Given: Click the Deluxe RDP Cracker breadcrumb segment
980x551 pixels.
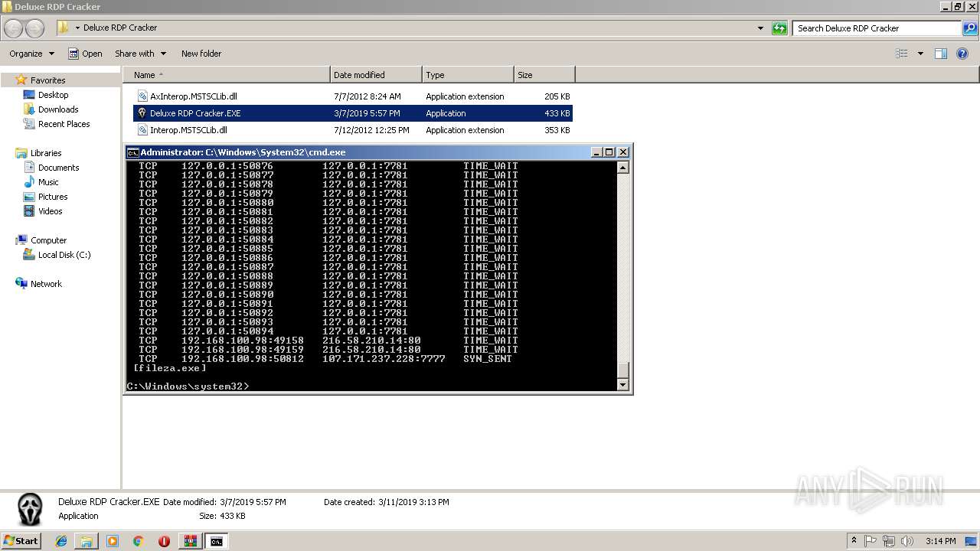Looking at the screenshot, I should [120, 28].
